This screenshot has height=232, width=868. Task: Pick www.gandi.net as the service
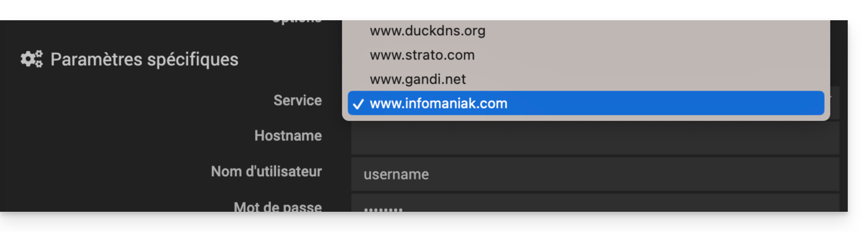pos(417,79)
